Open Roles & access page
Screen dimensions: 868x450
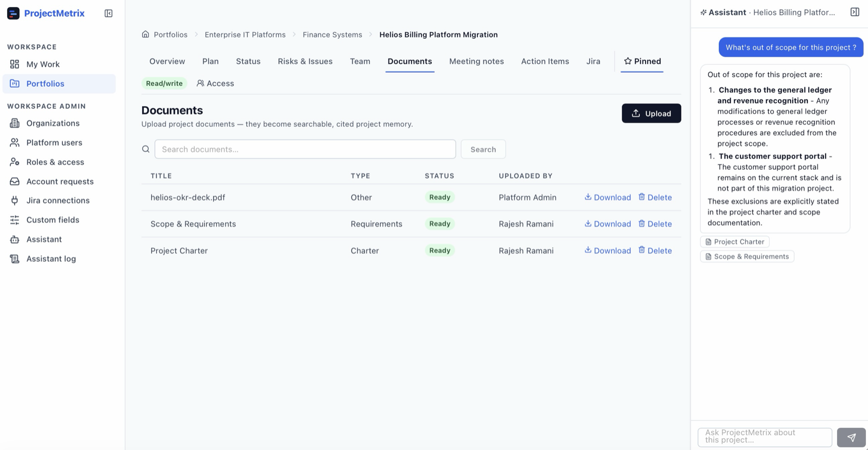click(59, 162)
